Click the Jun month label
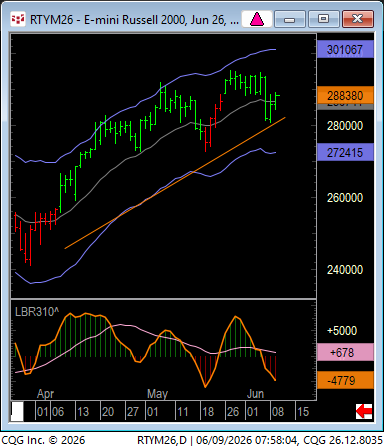The width and height of the screenshot is (384, 448). (255, 394)
